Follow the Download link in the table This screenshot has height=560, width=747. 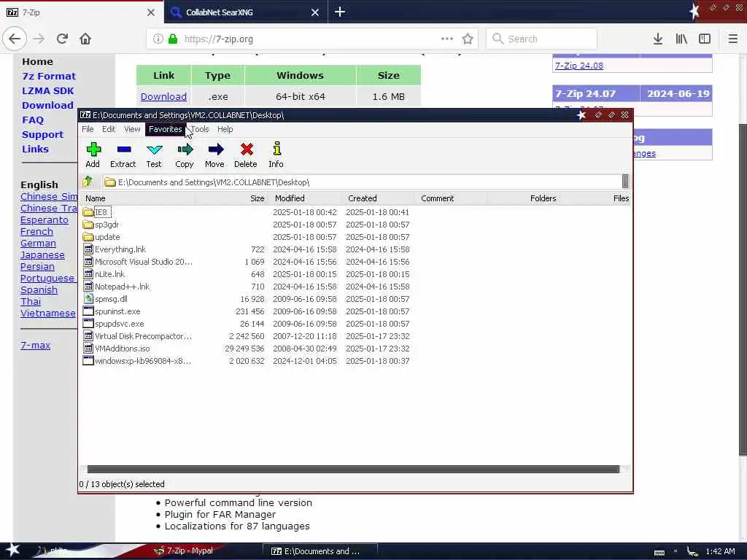(163, 97)
